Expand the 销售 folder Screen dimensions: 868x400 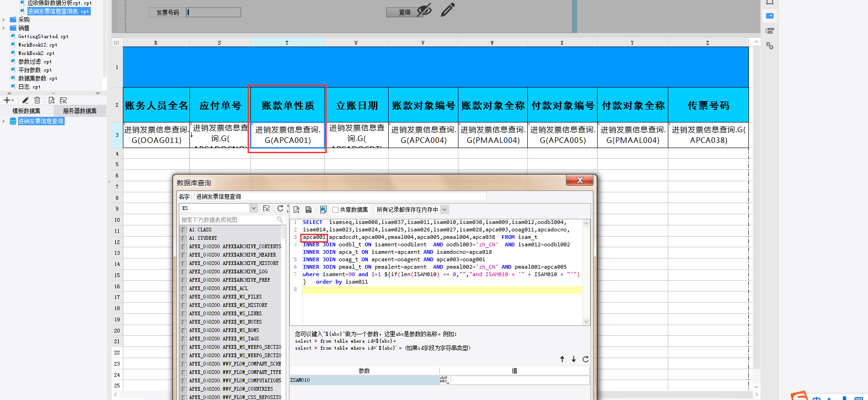click(4, 28)
